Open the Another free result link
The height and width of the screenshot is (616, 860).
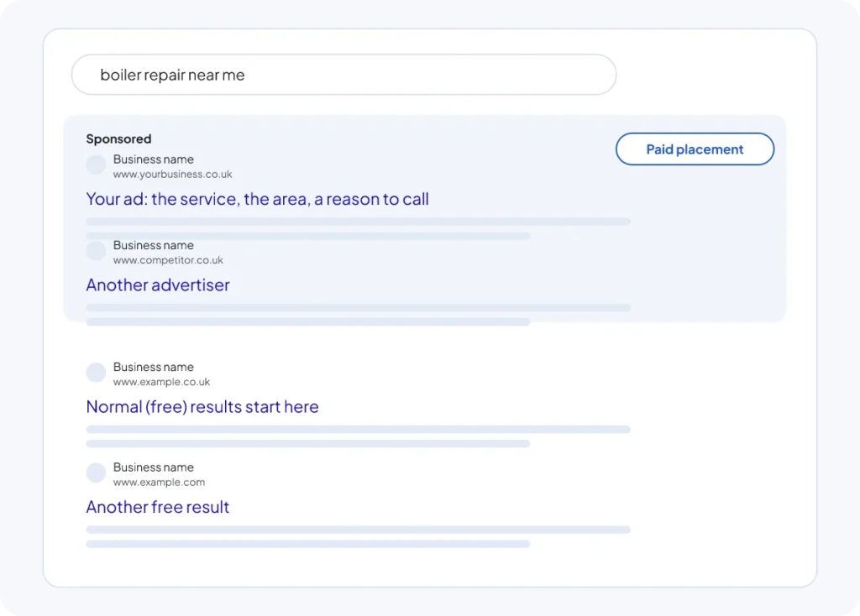pos(157,507)
